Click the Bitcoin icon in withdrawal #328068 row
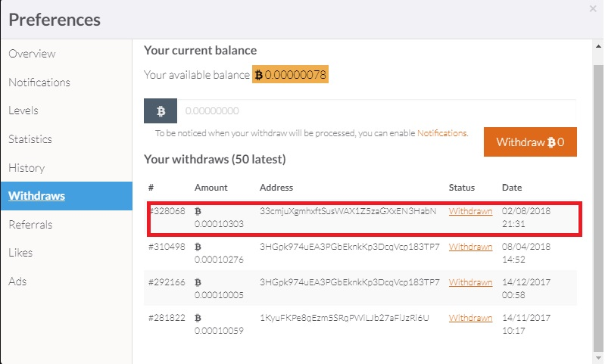Viewport: 605px width, 364px height. pyautogui.click(x=198, y=211)
